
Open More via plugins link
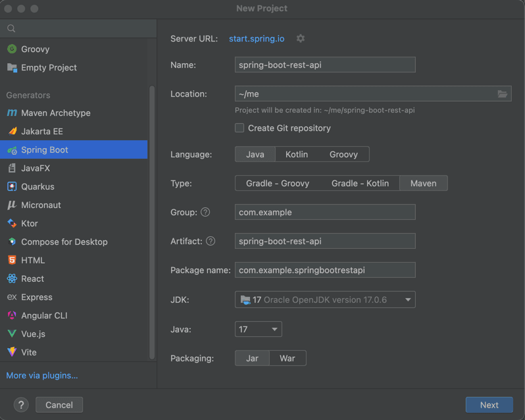click(x=42, y=375)
